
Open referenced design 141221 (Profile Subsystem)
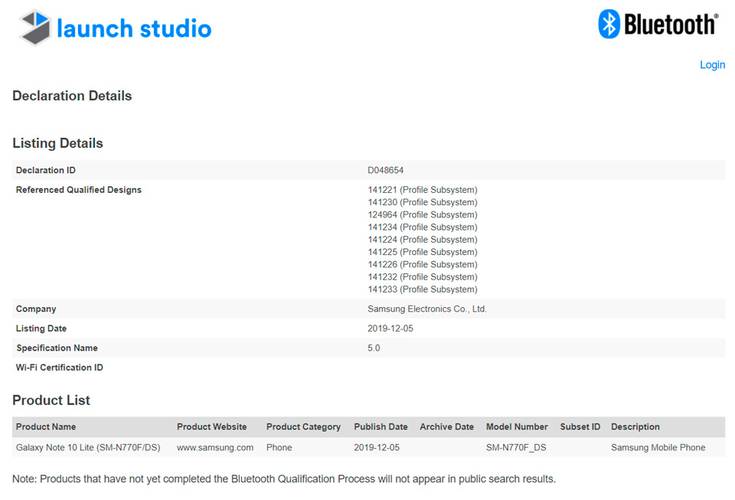pyautogui.click(x=422, y=190)
